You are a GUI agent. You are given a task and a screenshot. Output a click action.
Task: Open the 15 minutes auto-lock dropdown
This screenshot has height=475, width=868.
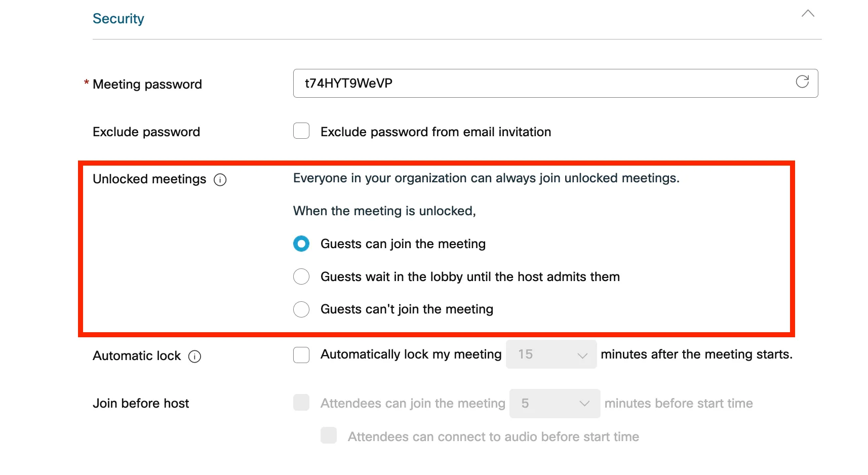(551, 354)
